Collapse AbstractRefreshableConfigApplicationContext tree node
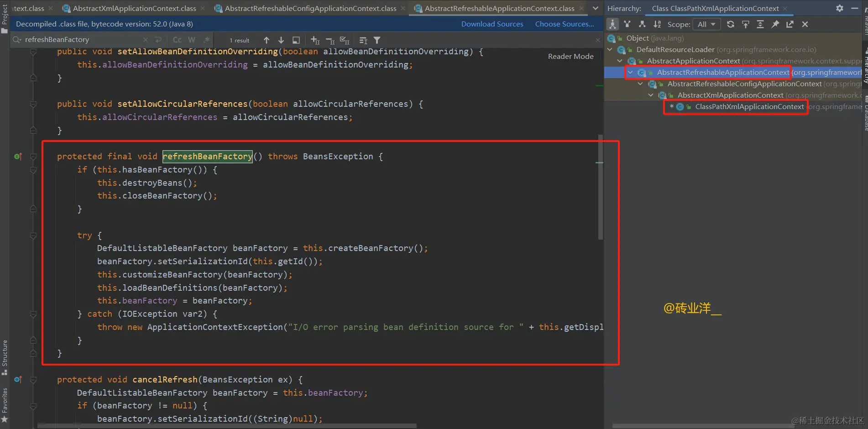Viewport: 868px width, 429px height. (641, 84)
